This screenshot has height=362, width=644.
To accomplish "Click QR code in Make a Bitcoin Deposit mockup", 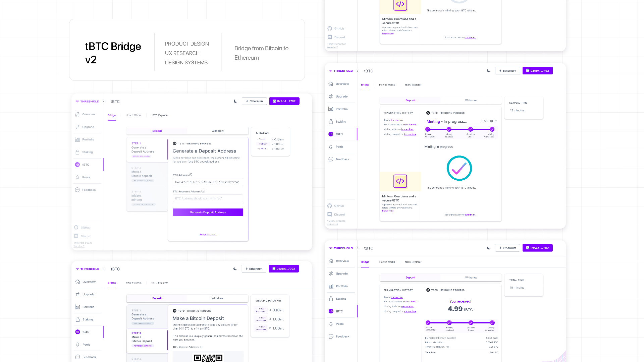I will pyautogui.click(x=208, y=358).
